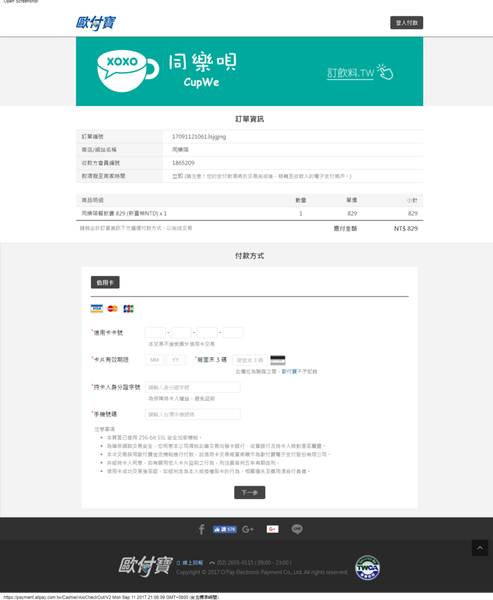Click the XOXO cup logo
Viewport: 493px width, 600px height.
coord(127,71)
